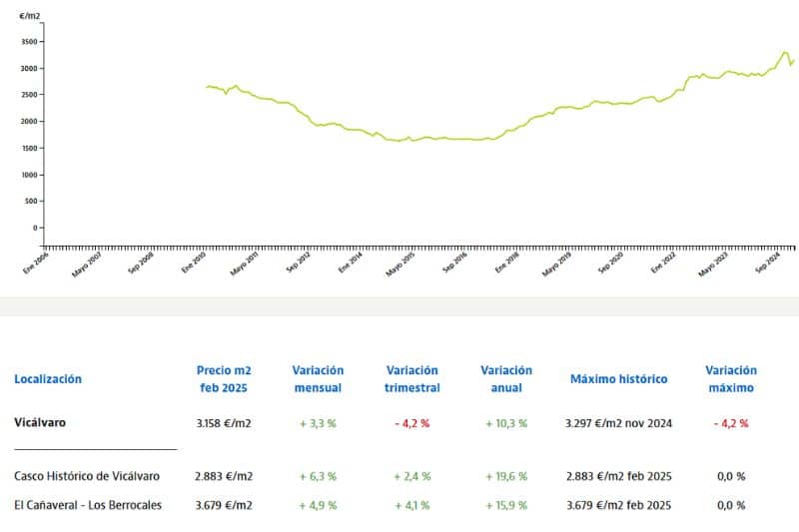The image size is (799, 532).
Task: Click the 3.158 €/m2 price value
Action: [x=224, y=423]
